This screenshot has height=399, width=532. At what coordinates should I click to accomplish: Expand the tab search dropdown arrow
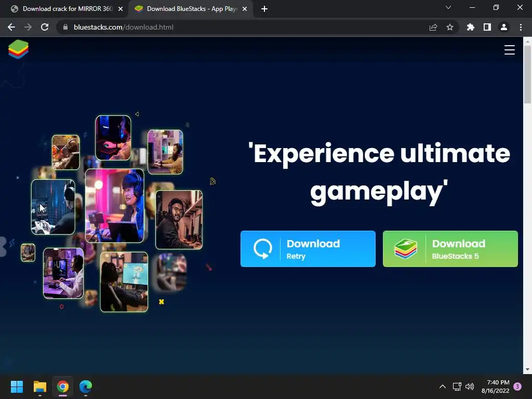pyautogui.click(x=448, y=7)
